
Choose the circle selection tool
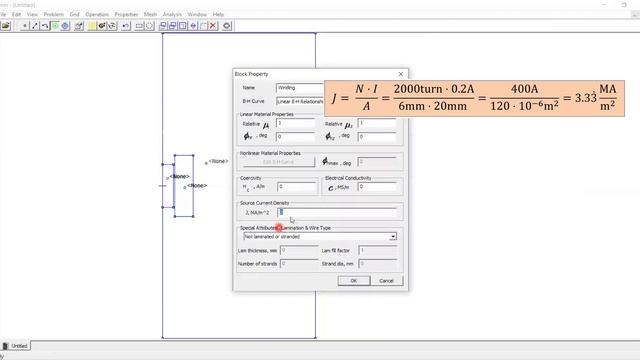click(149, 26)
